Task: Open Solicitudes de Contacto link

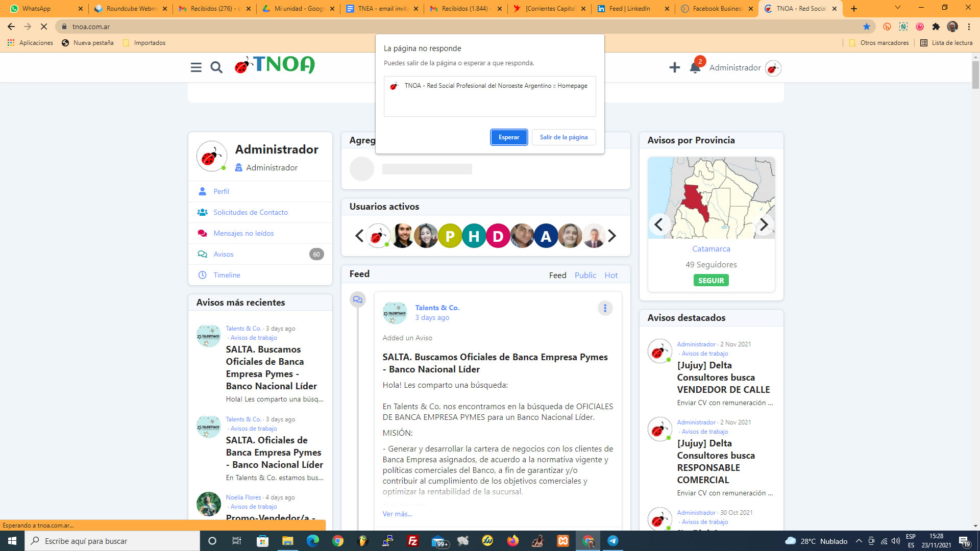Action: click(x=250, y=212)
